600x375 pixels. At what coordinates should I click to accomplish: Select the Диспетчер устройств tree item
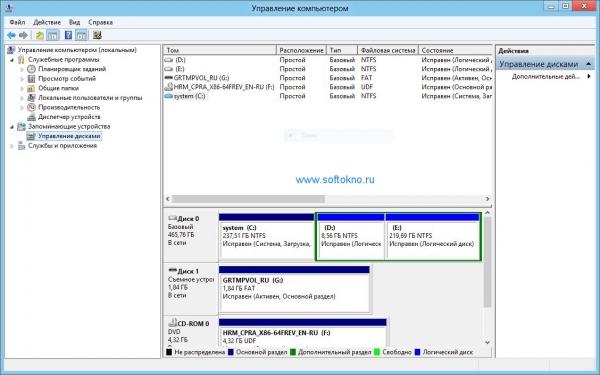(x=69, y=117)
